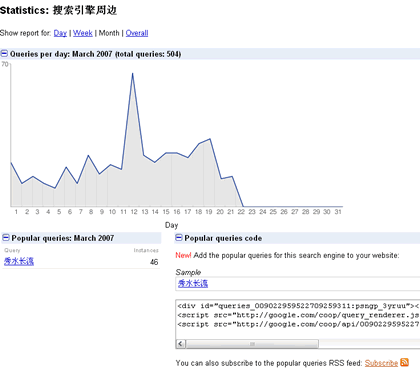Click the Sample label
Image resolution: width=420 pixels, height=371 pixels.
coord(188,272)
